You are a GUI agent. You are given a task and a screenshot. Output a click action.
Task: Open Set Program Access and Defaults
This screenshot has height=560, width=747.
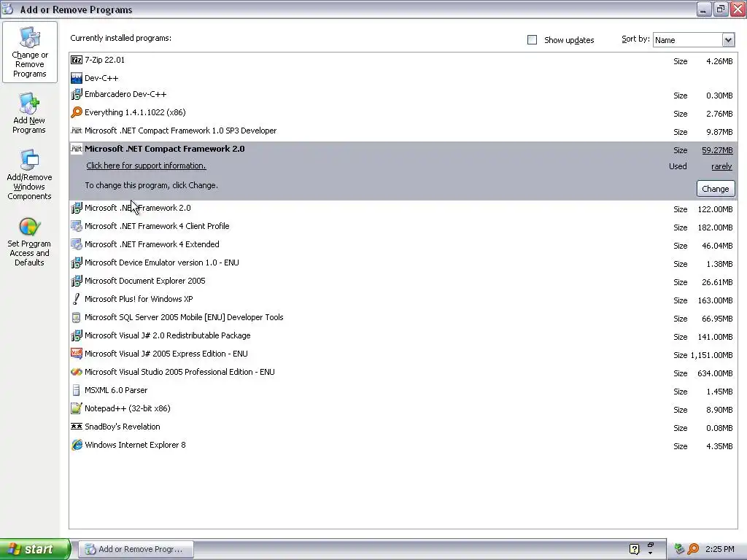29,242
